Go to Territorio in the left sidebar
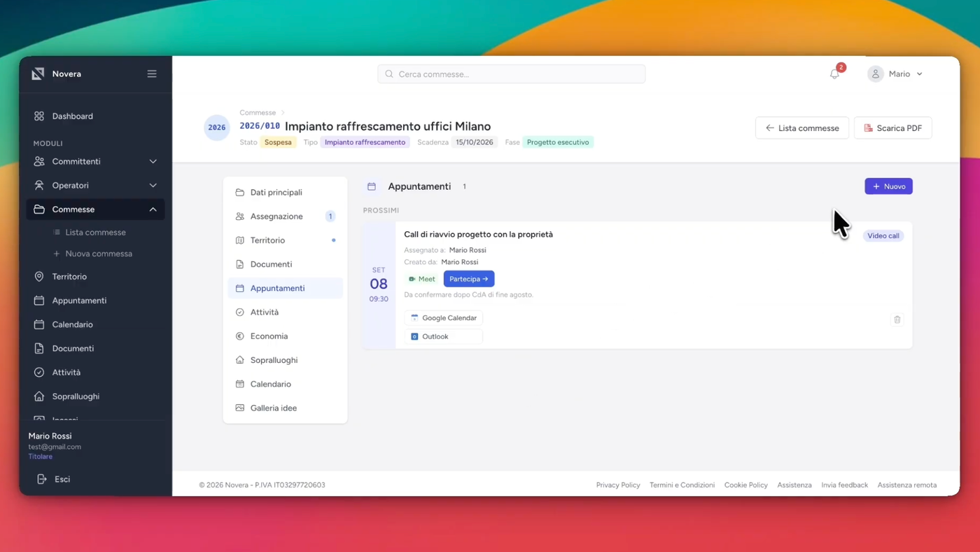This screenshot has height=552, width=980. 95,277
